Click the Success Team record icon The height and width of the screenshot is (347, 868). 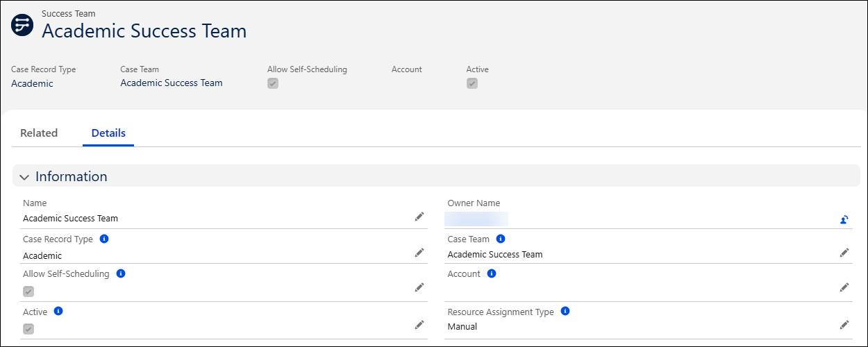[x=22, y=25]
